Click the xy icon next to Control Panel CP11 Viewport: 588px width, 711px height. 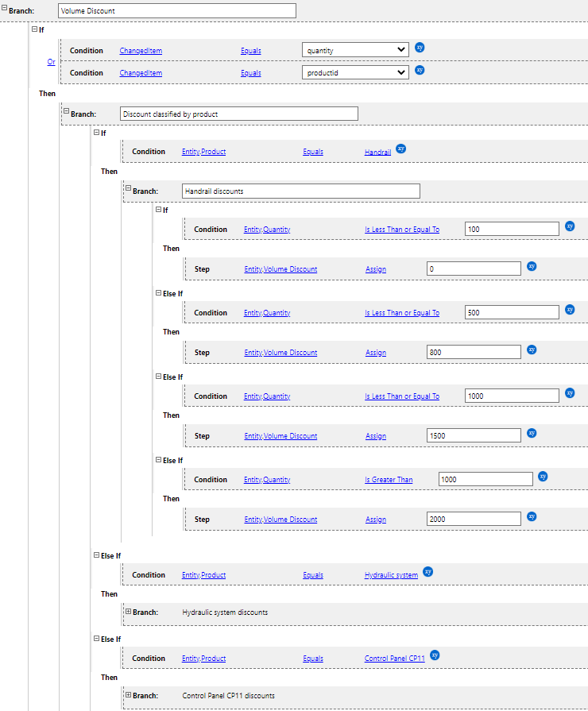coord(435,655)
